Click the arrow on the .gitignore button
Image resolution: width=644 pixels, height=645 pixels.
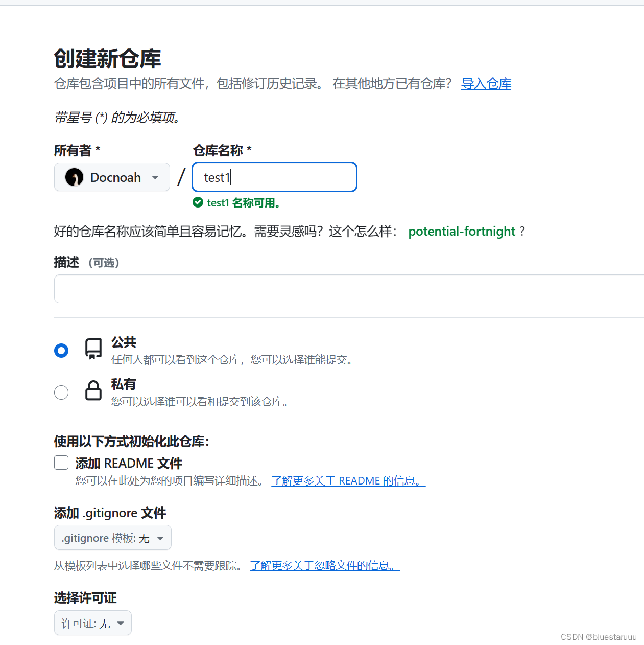[161, 538]
